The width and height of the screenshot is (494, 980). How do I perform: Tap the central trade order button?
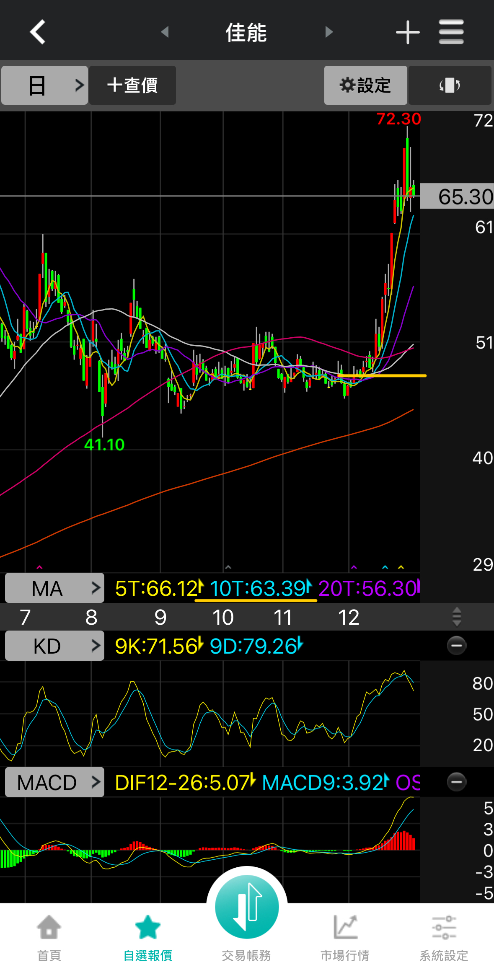[x=247, y=907]
